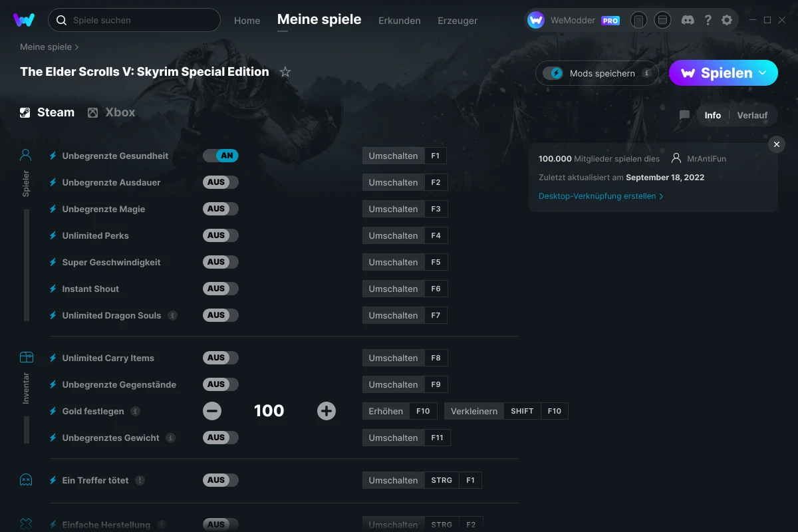798x532 pixels.
Task: Select the Steam platform tab
Action: coord(47,112)
